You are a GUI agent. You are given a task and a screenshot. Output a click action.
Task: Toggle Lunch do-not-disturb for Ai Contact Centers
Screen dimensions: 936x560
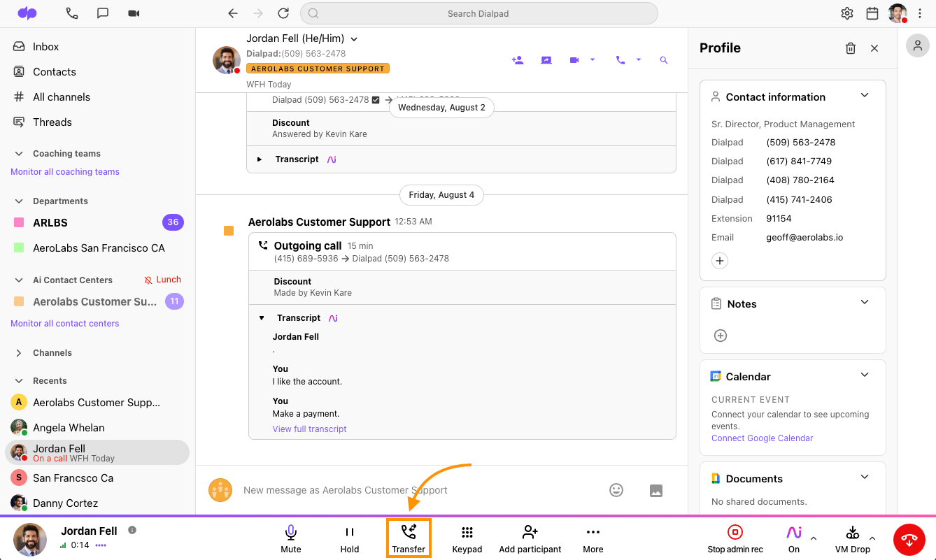coord(162,280)
